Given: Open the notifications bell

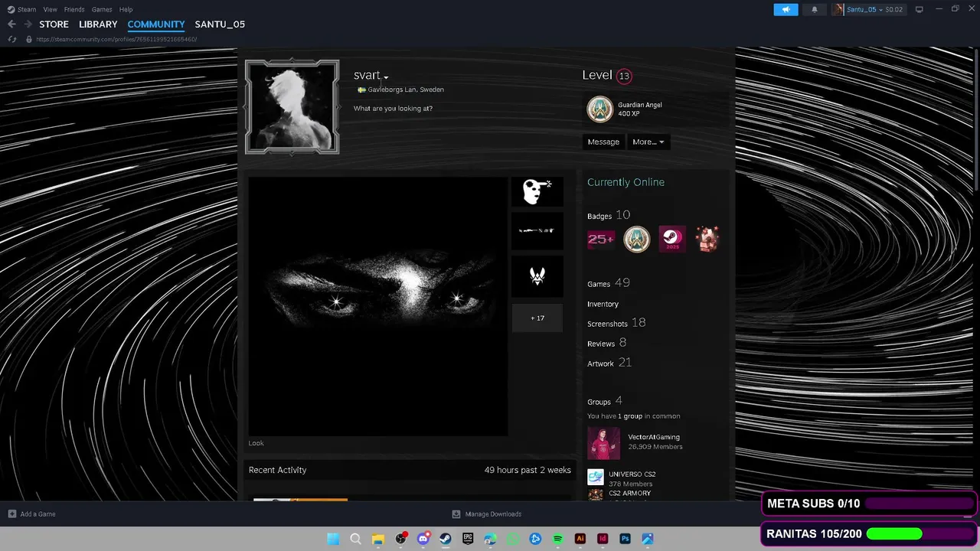Looking at the screenshot, I should pyautogui.click(x=814, y=9).
